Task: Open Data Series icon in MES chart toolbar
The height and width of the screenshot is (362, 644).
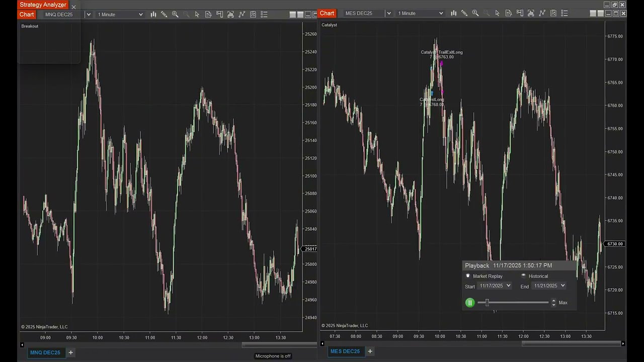Action: (531, 14)
